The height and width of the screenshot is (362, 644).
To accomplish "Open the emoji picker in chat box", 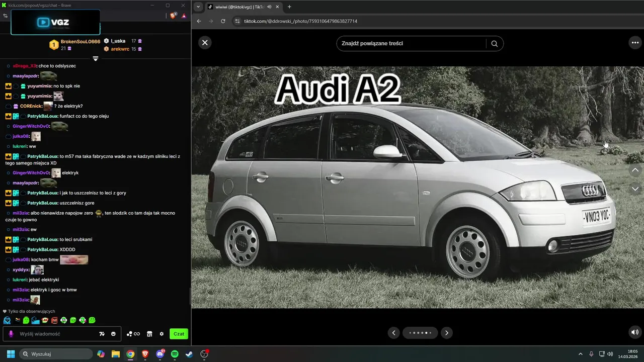I will (114, 334).
